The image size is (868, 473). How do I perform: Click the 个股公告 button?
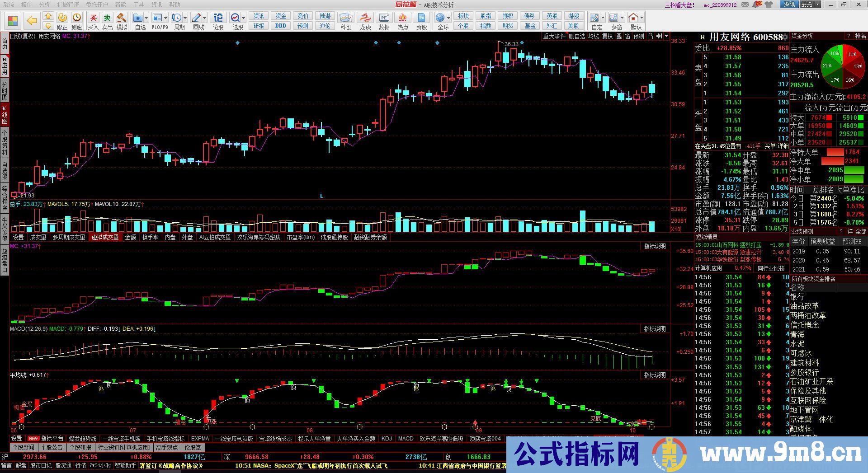[x=52, y=447]
